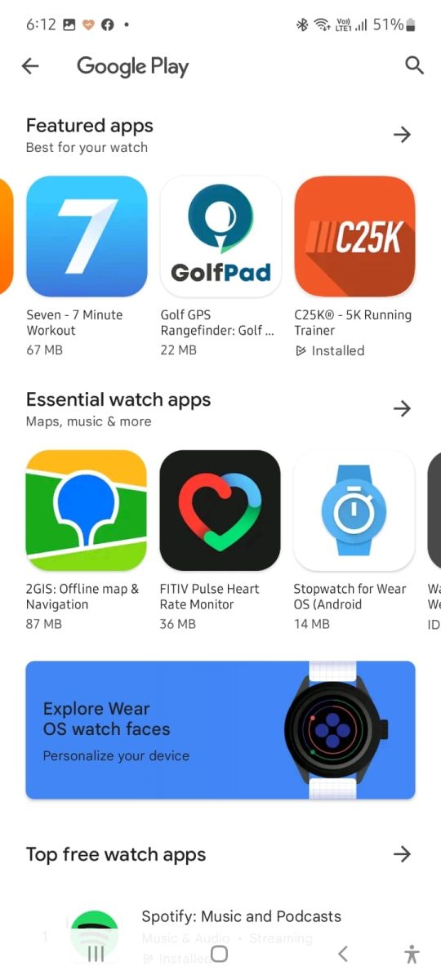Viewport: 441px width, 980px height.
Task: Tap the Essential watch apps heading
Action: (118, 400)
